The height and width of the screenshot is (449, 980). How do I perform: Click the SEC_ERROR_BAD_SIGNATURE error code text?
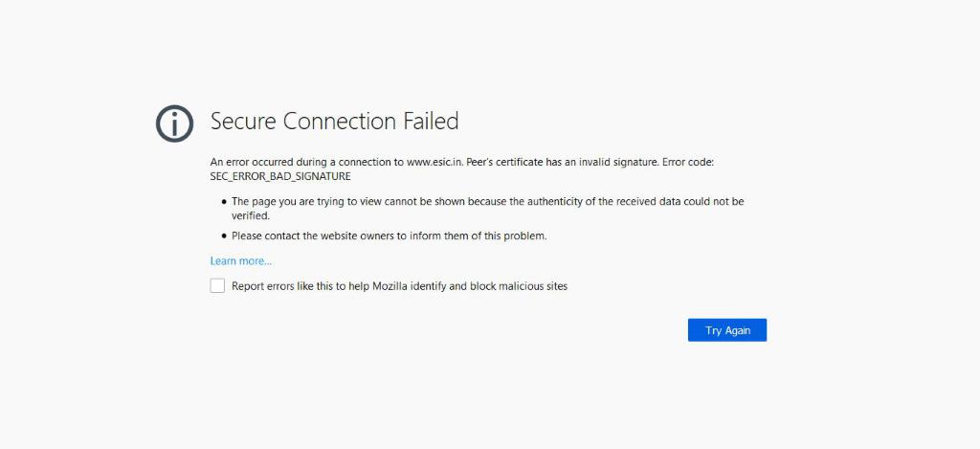click(280, 177)
